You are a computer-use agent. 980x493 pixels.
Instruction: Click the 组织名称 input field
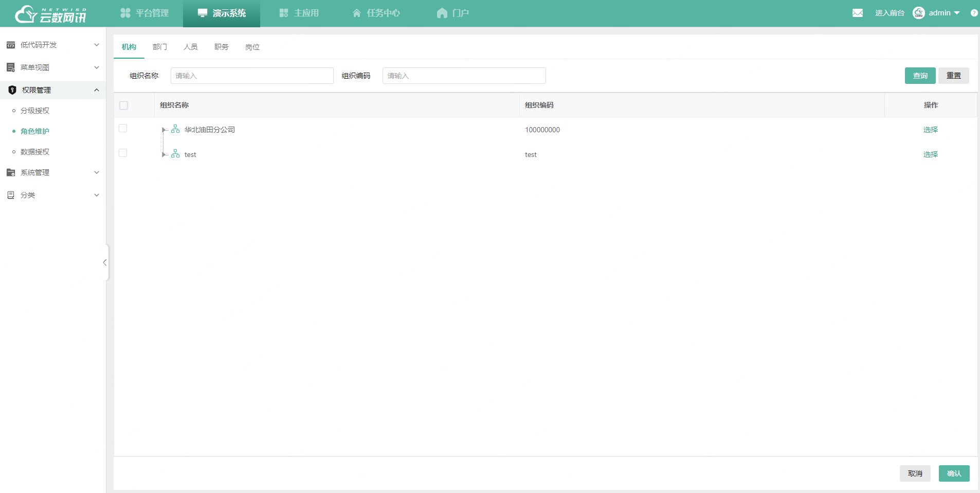(252, 76)
